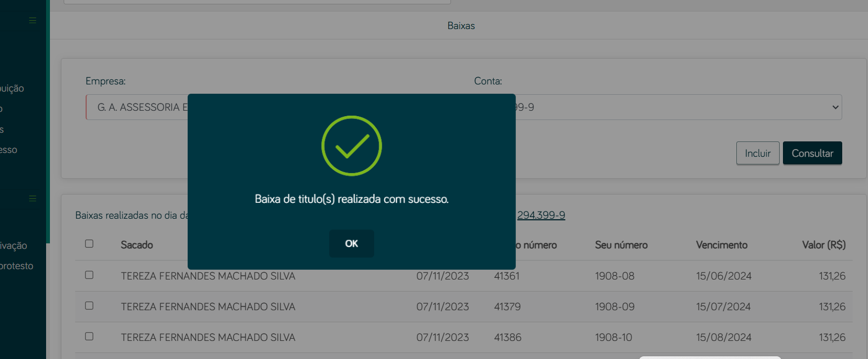Image resolution: width=868 pixels, height=359 pixels.
Task: Check the row with Seu número 1908-10
Action: (89, 337)
